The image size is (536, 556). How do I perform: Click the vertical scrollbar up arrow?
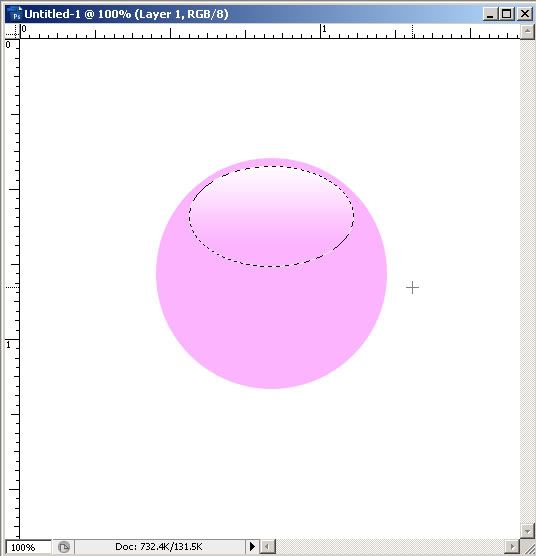pos(527,31)
